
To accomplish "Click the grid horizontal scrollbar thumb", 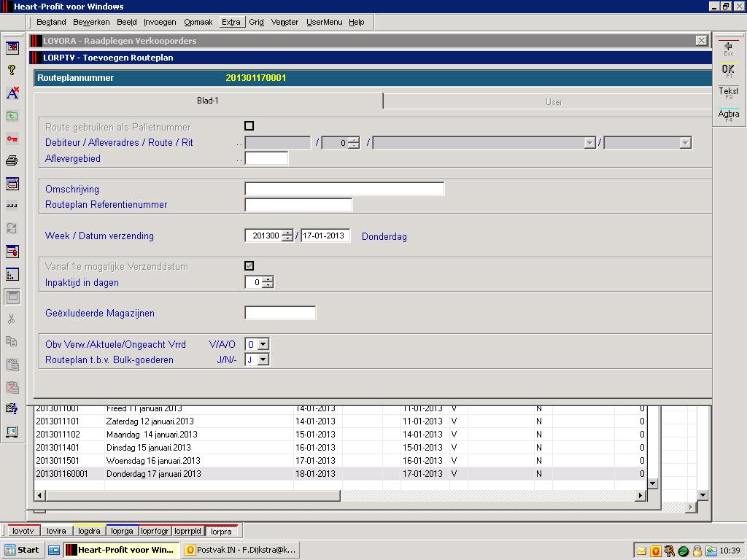I will tap(193, 495).
